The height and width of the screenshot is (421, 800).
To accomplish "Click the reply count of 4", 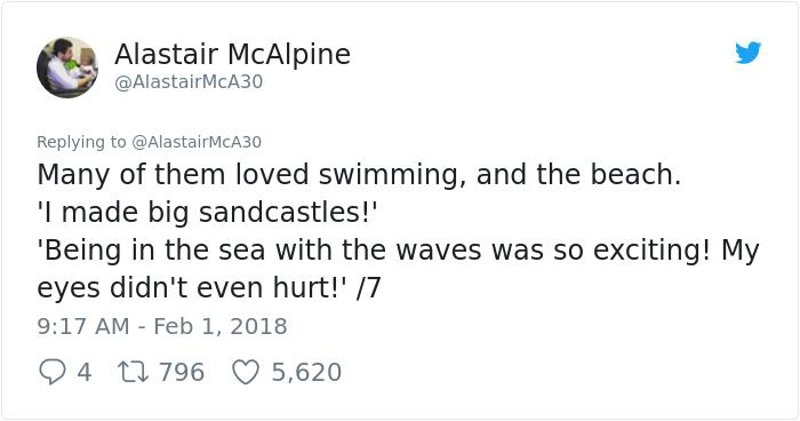I will tap(84, 373).
